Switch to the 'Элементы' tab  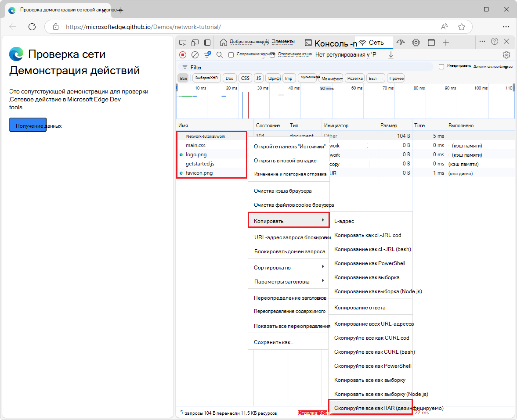[283, 42]
